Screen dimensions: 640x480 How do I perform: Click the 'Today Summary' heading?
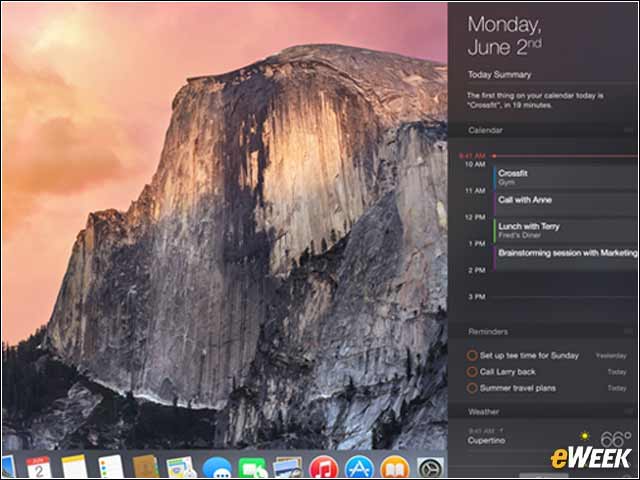click(500, 75)
